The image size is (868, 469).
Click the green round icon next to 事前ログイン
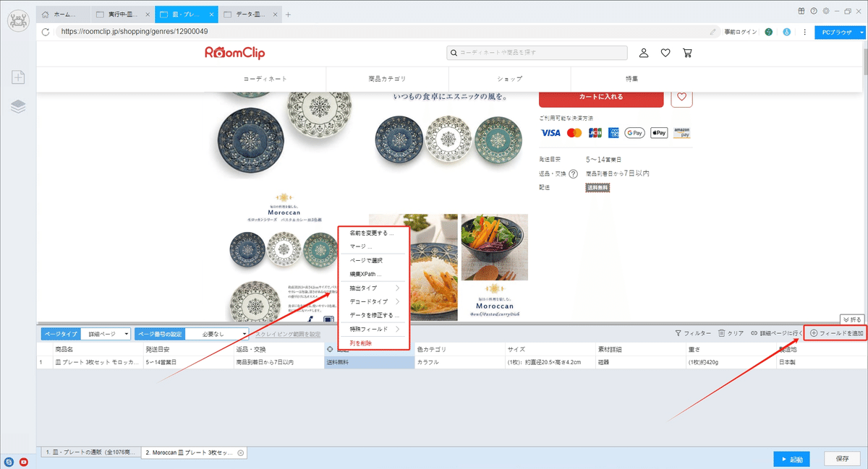pos(768,32)
